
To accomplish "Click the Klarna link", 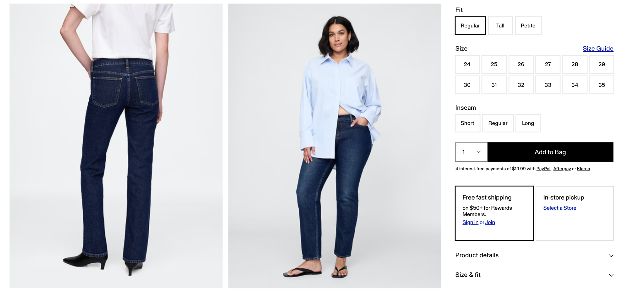I will [583, 169].
